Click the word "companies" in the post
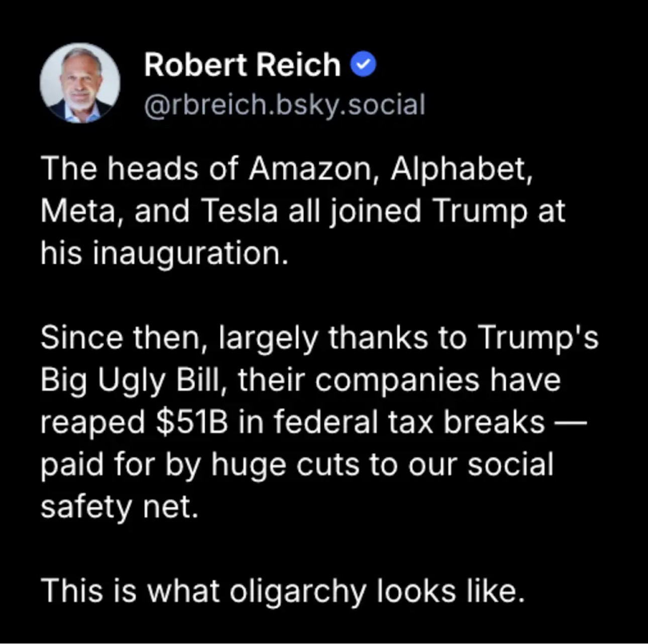648x644 pixels. 397,380
